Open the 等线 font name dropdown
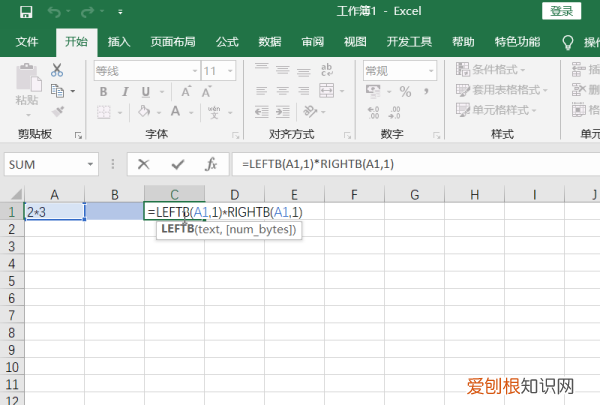Image resolution: width=600 pixels, height=405 pixels. (195, 71)
